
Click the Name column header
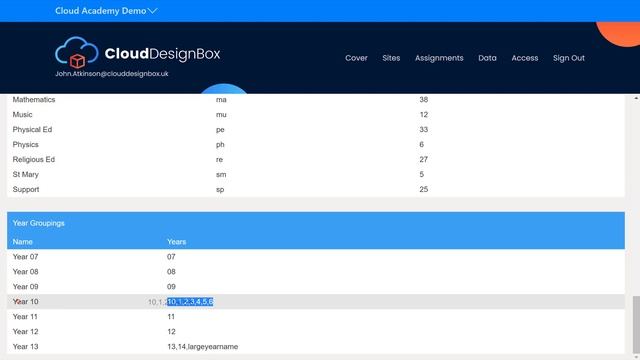[x=22, y=242]
